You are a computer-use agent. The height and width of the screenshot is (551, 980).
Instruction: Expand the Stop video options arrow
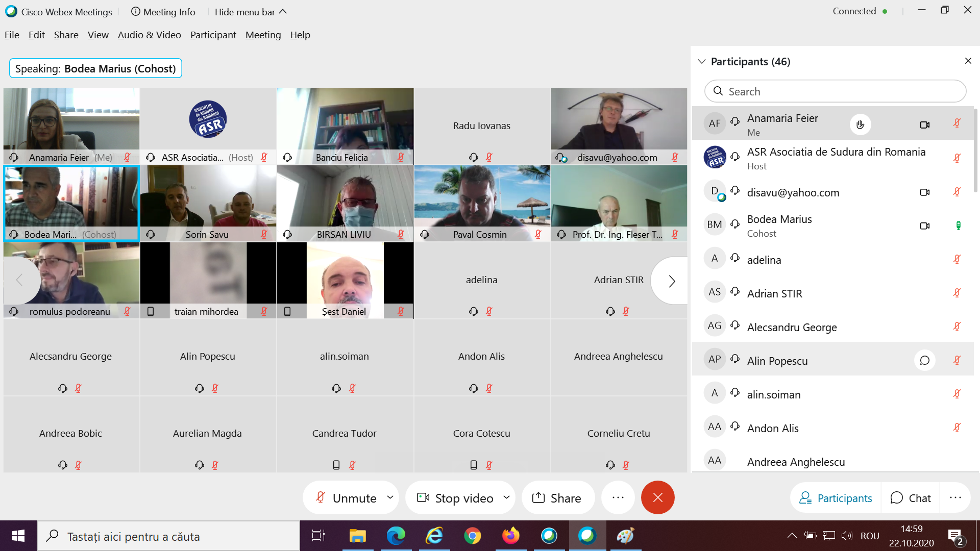pos(506,497)
